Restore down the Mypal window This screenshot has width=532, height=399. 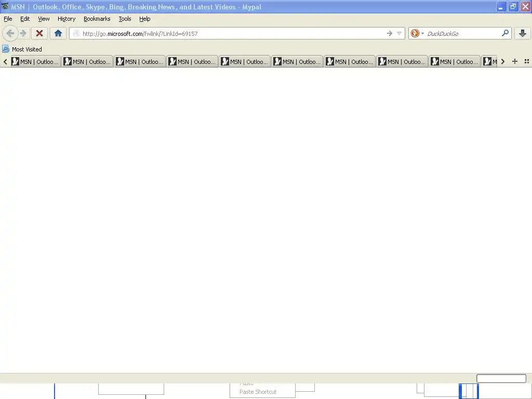click(513, 6)
